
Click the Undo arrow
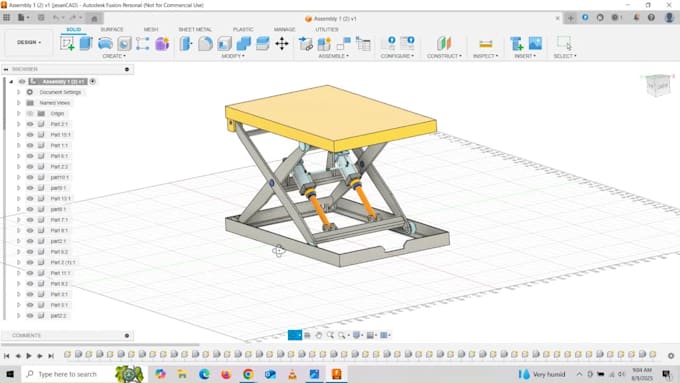[56, 18]
